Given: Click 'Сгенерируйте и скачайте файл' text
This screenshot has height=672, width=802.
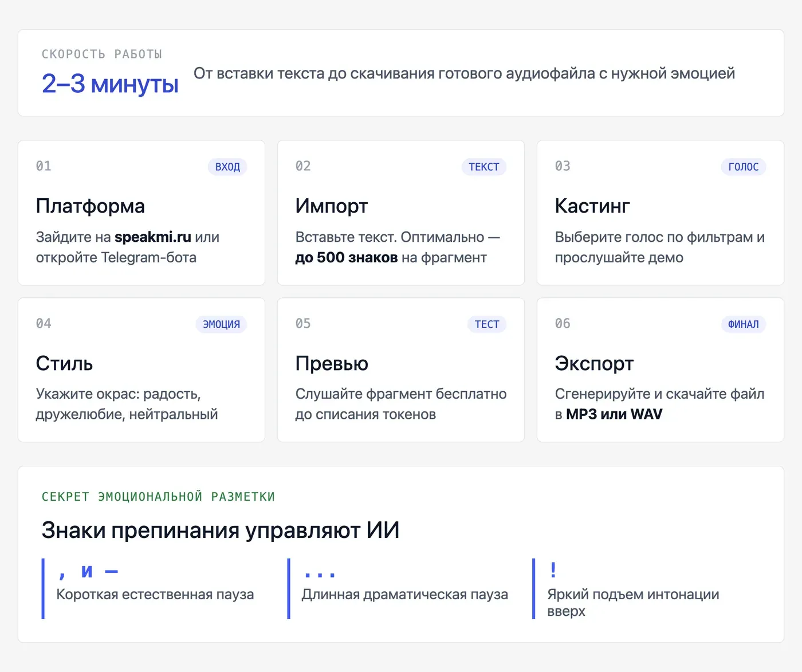Looking at the screenshot, I should (x=659, y=394).
